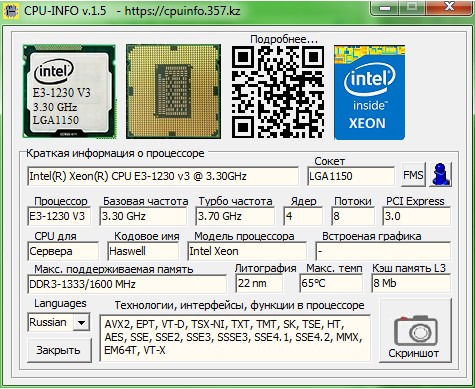Click the Сокет field showing LGA1150
This screenshot has height=389, width=475.
pyautogui.click(x=351, y=176)
